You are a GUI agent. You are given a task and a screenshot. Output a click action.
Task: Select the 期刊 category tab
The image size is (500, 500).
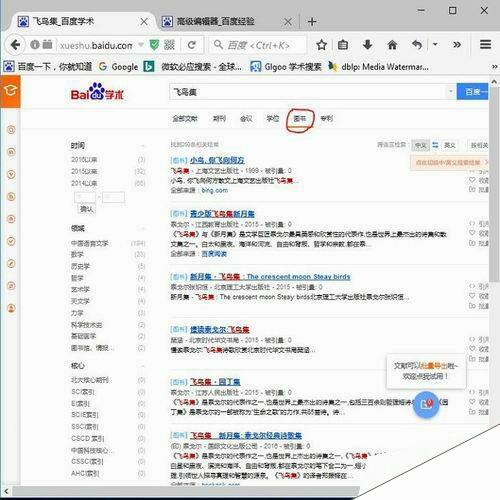pyautogui.click(x=219, y=119)
